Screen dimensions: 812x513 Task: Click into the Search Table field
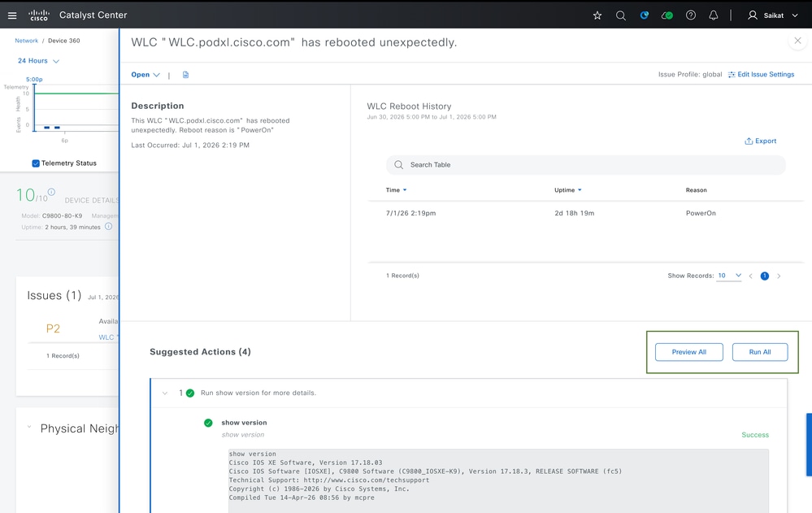click(586, 165)
